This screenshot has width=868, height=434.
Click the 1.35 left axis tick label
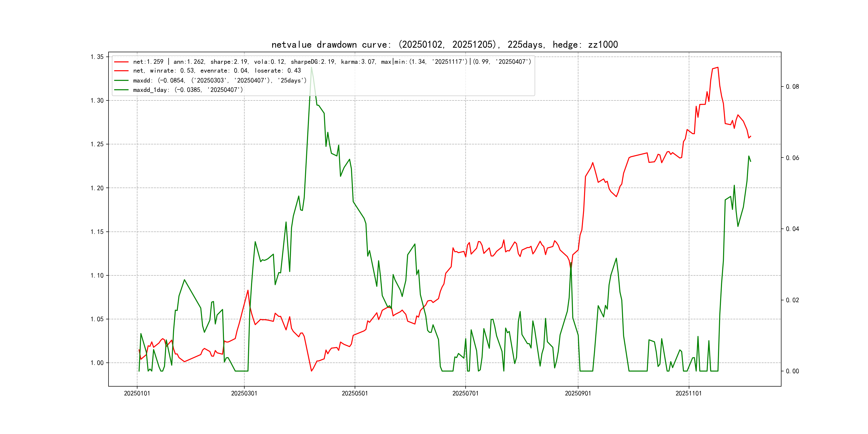(x=97, y=57)
